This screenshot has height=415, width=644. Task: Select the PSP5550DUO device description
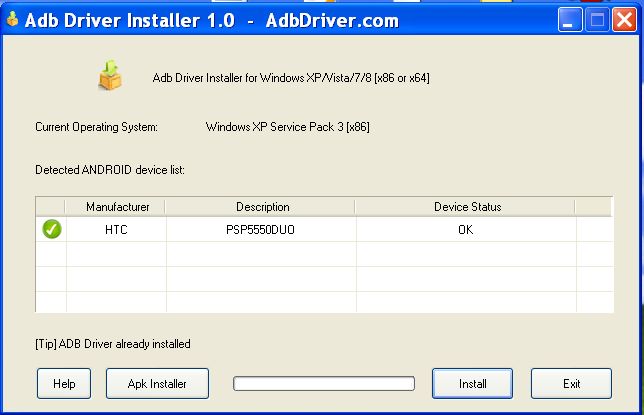260,230
